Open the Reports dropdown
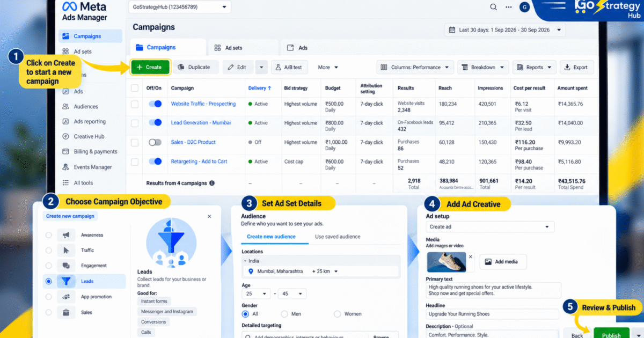644x338 pixels. pos(535,67)
